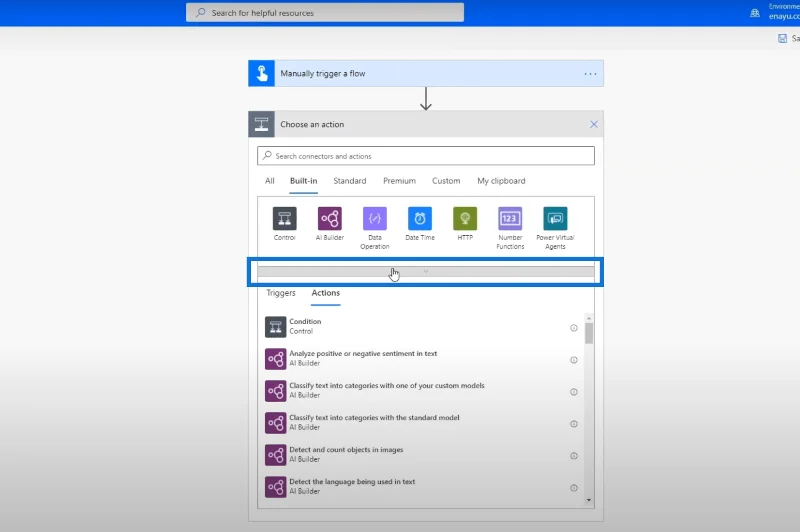Show info for the Condition action
Viewport: 800px width, 532px height.
pos(573,328)
